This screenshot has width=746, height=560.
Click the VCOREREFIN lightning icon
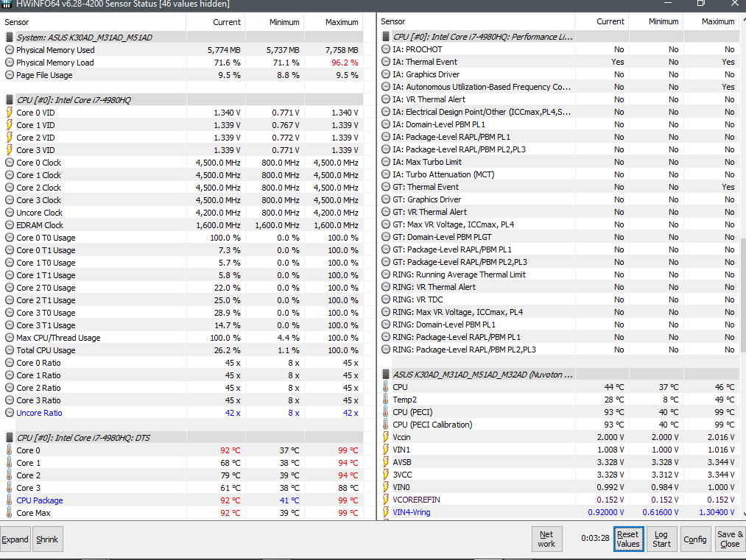pos(386,500)
